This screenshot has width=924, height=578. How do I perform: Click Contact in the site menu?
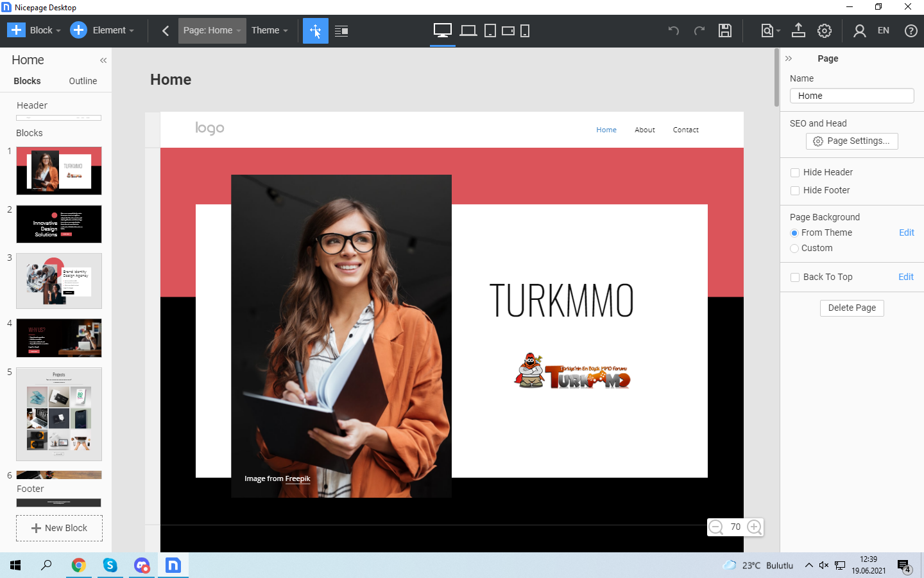pyautogui.click(x=686, y=130)
